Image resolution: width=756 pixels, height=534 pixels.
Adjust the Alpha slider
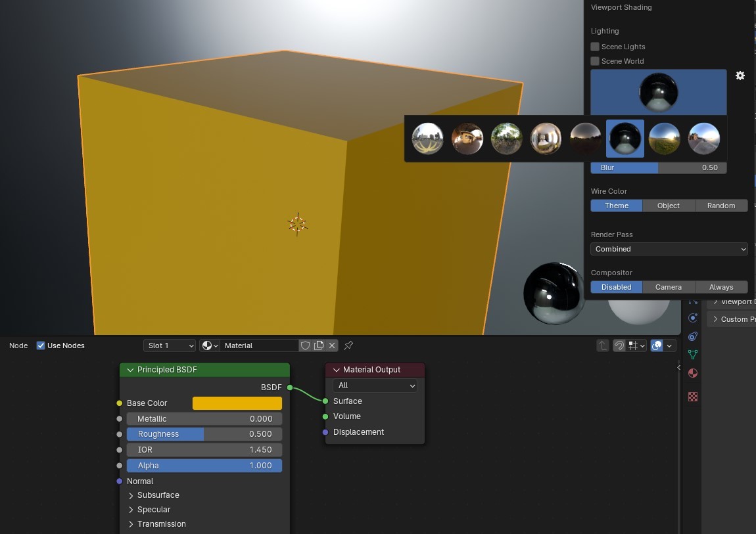[x=204, y=466]
